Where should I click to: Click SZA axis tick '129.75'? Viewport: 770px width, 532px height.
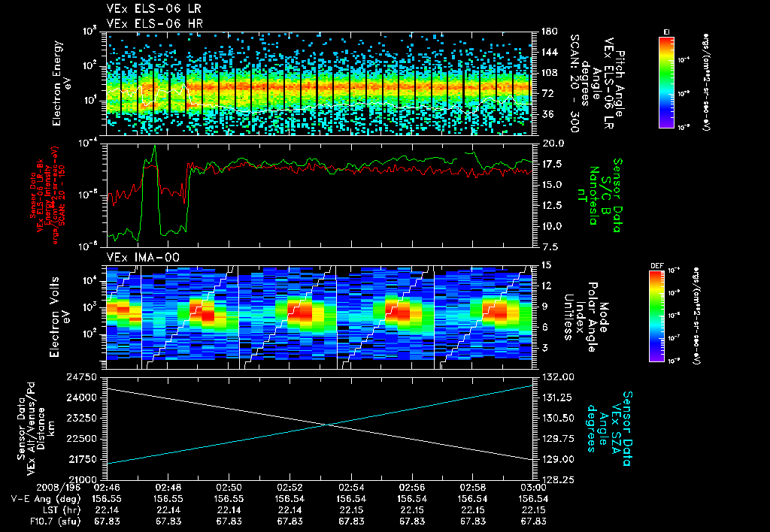coord(558,440)
